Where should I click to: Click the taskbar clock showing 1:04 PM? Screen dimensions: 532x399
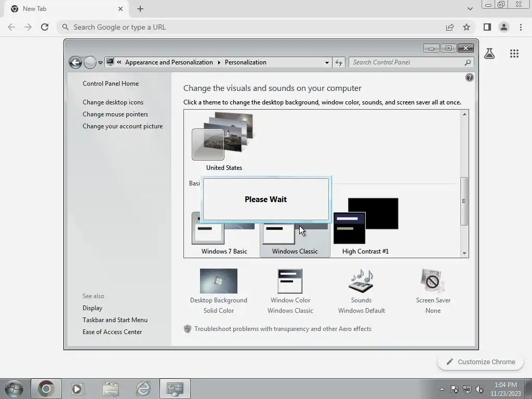pos(506,389)
